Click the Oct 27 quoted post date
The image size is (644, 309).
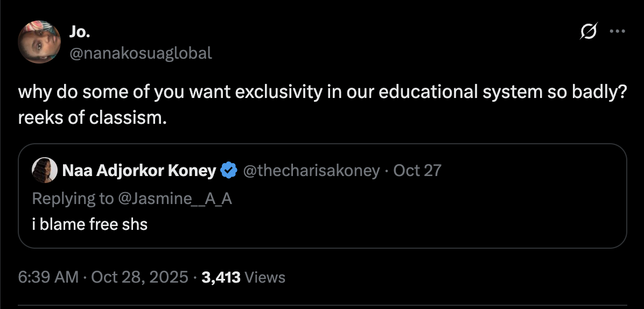pos(417,171)
